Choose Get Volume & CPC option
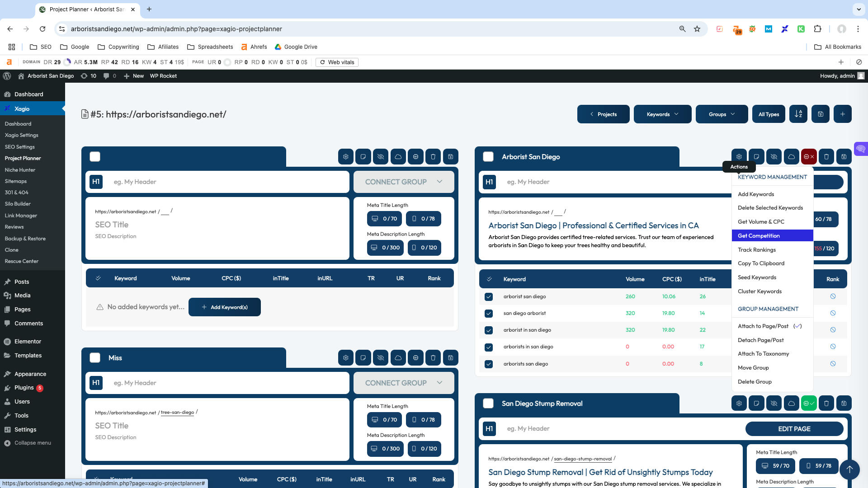 (x=772, y=221)
